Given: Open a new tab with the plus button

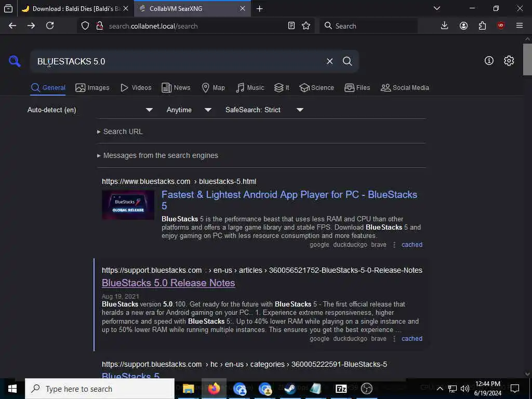Looking at the screenshot, I should tap(260, 9).
